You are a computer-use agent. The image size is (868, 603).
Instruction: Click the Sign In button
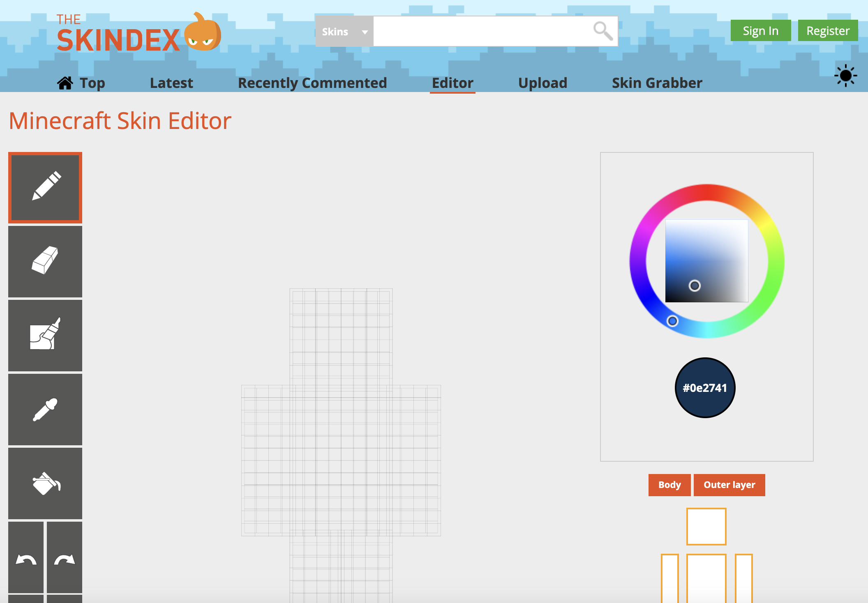pos(760,31)
